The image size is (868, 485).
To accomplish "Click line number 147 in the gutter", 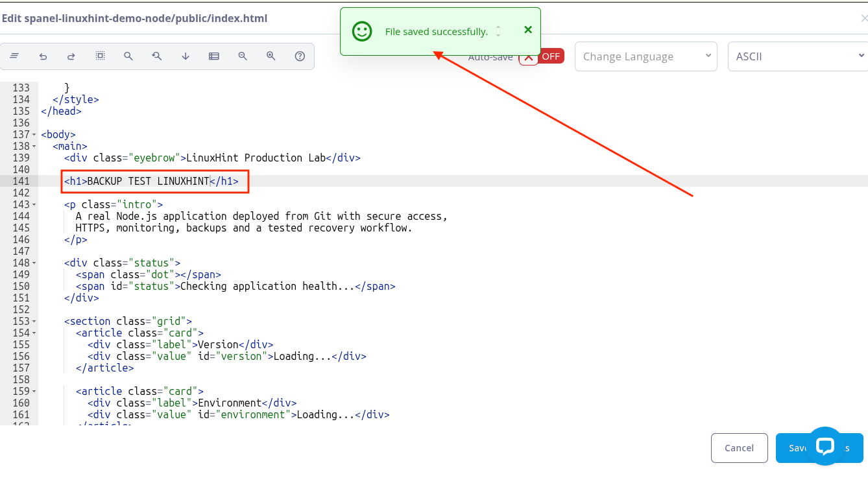I will (21, 252).
